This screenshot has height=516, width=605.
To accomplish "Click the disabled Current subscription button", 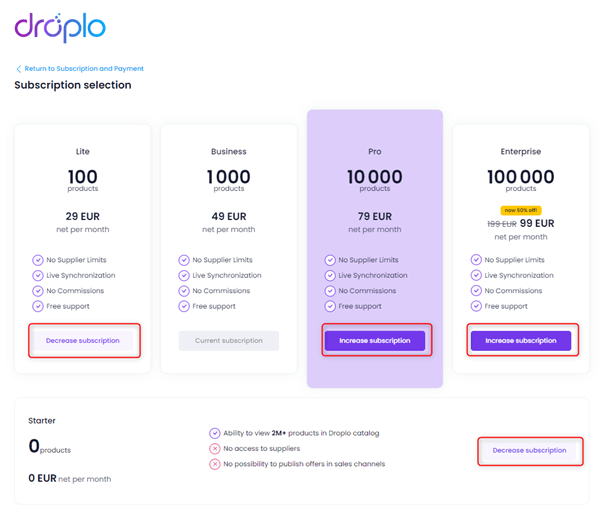I will 229,340.
